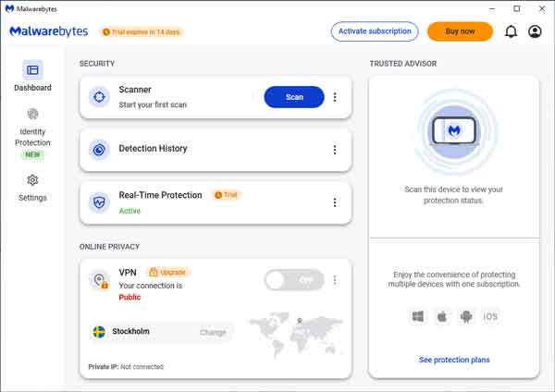Click the Scan button
The width and height of the screenshot is (555, 392).
(x=294, y=97)
